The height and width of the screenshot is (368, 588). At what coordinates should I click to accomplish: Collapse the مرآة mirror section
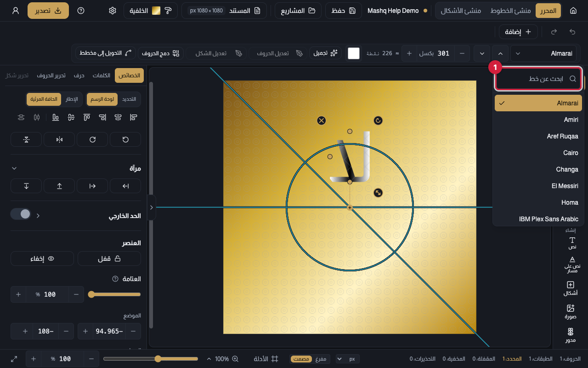coord(14,168)
